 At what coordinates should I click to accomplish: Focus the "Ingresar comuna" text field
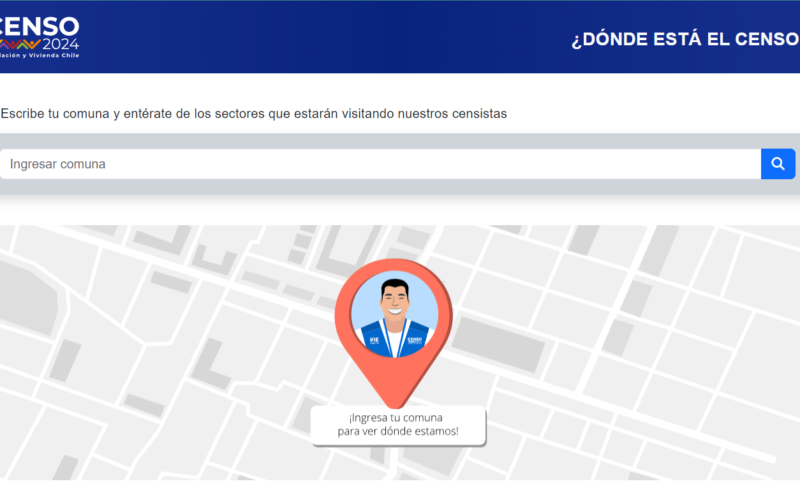[380, 164]
